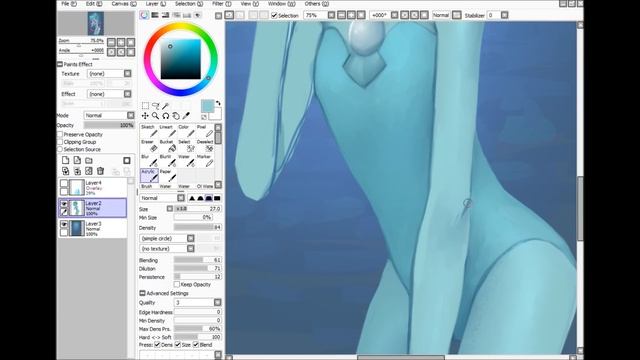Screen dimensions: 640x360
Task: Choose the Select pen tool
Action: [186, 146]
